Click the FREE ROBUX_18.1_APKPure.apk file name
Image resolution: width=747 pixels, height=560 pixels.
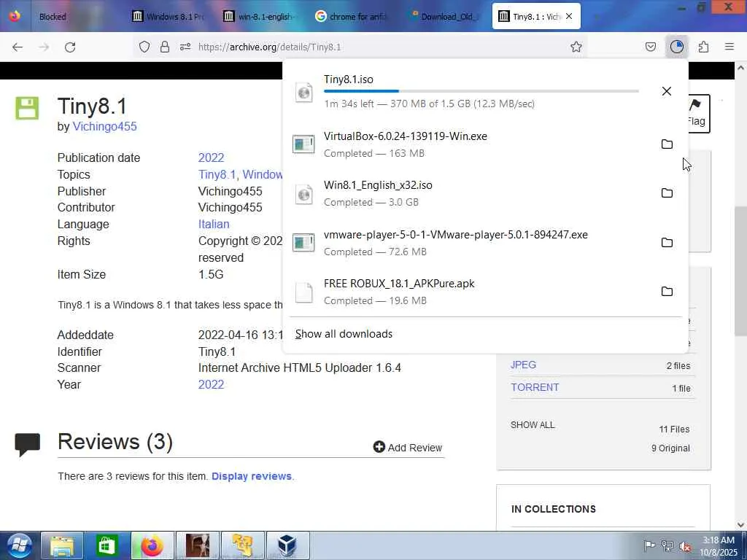pyautogui.click(x=399, y=284)
